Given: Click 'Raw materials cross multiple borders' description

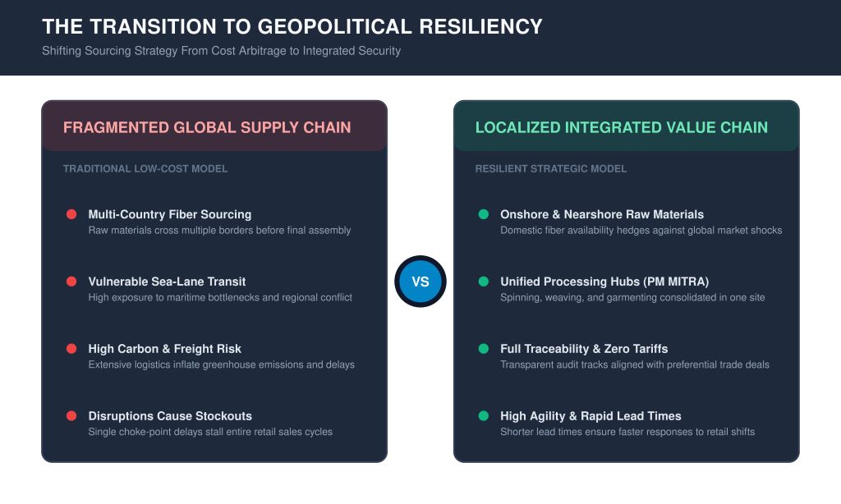Looking at the screenshot, I should pos(219,231).
